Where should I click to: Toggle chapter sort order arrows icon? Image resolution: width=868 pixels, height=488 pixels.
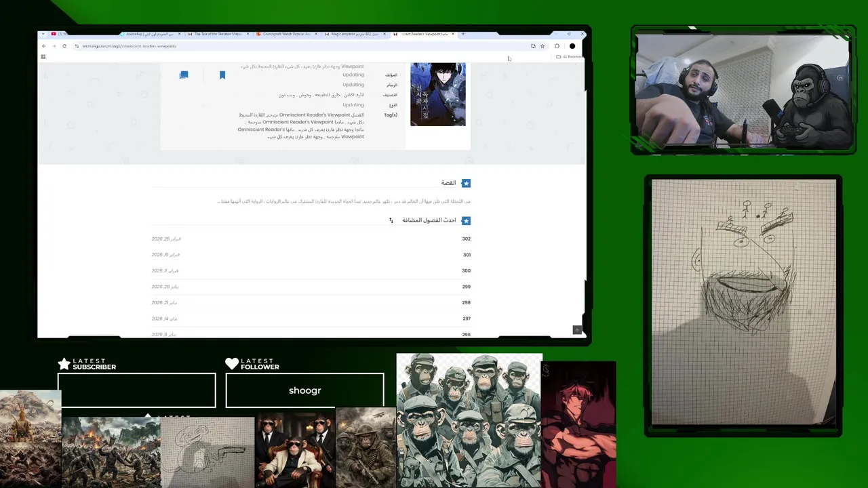click(x=391, y=220)
